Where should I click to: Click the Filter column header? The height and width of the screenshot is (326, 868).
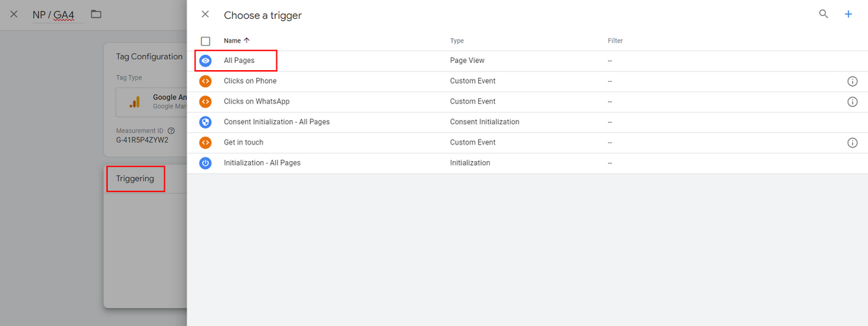[x=615, y=41]
